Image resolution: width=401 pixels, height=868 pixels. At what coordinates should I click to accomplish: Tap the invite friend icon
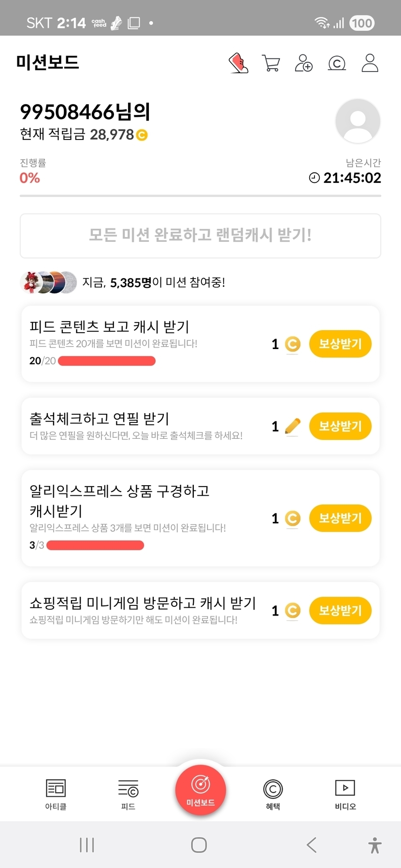coord(304,63)
